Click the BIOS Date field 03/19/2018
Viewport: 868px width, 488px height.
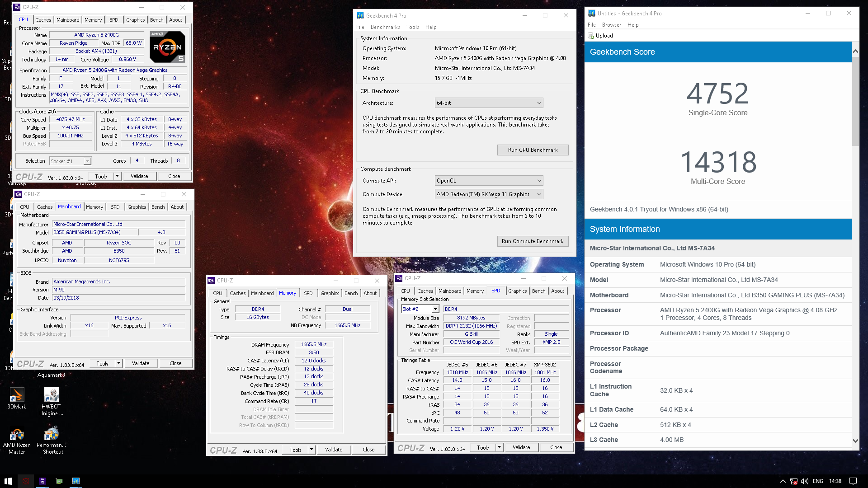(118, 298)
